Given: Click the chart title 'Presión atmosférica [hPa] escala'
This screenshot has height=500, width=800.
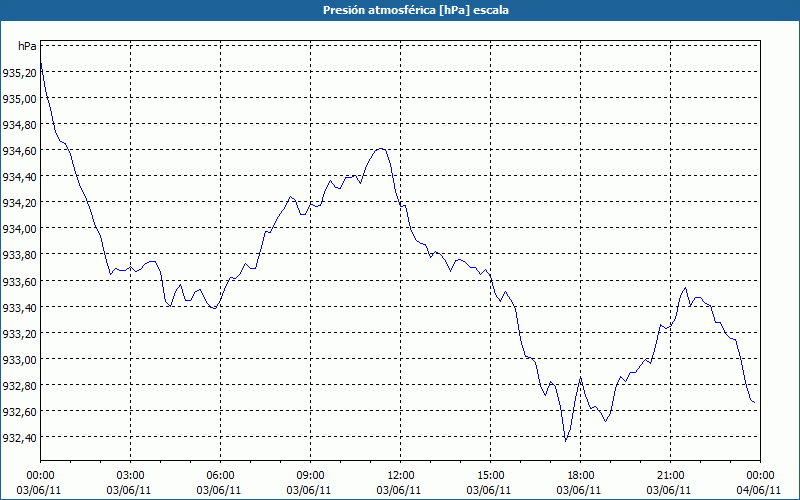Looking at the screenshot, I should click(416, 10).
